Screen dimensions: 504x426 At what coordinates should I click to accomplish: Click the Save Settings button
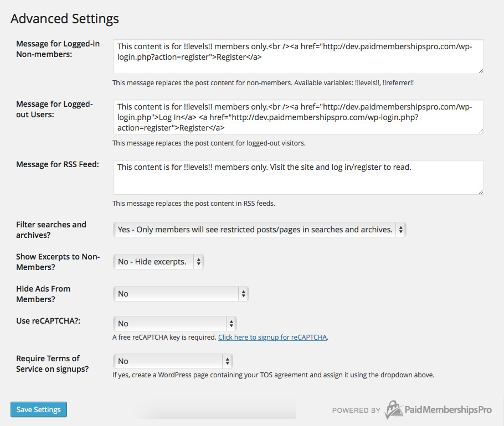tap(39, 409)
